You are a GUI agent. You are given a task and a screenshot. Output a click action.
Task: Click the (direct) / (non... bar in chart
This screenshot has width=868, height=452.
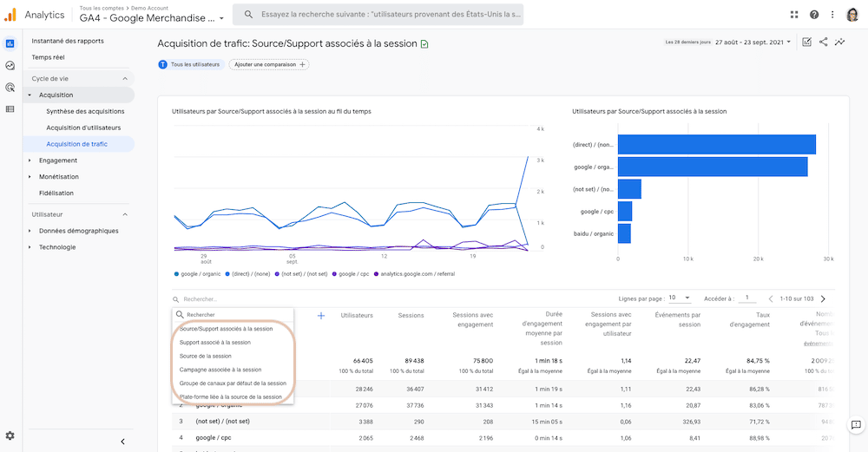(717, 144)
